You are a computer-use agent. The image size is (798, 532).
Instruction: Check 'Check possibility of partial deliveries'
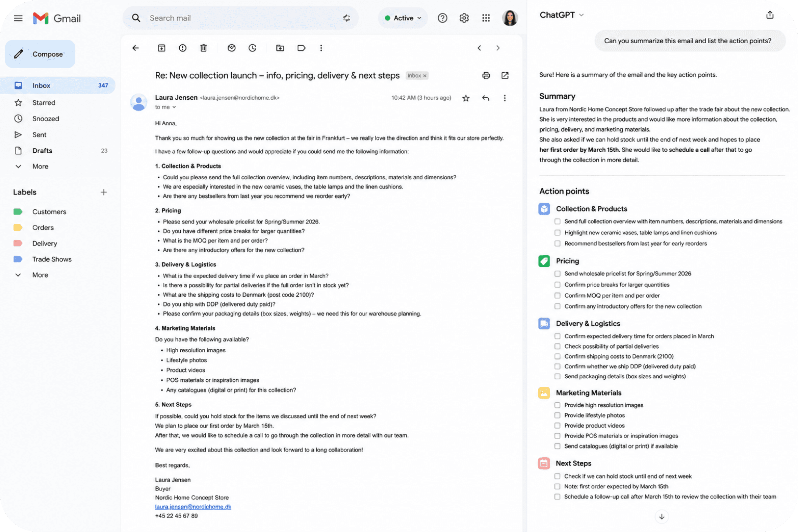pos(557,347)
